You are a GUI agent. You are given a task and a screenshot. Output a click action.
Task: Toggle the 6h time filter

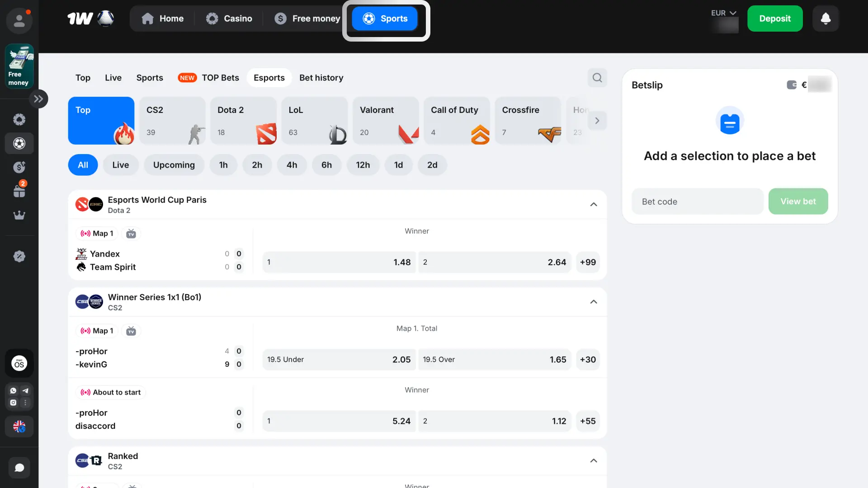pos(326,165)
